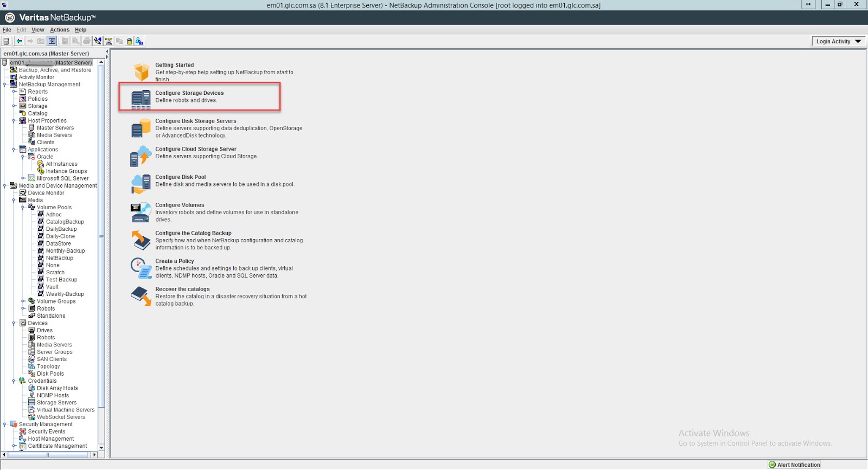Open Configure Disk Pool wizard
Viewport: 868px width, 470px height.
[x=181, y=177]
